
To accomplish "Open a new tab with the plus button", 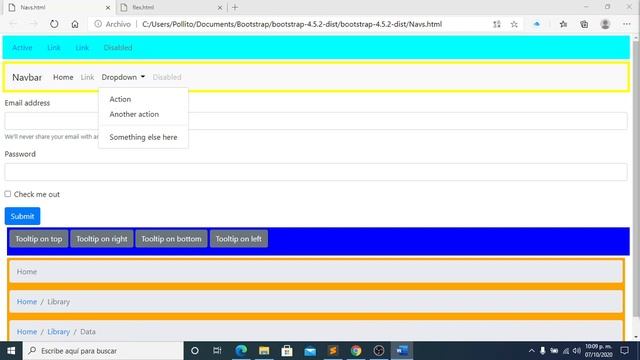I will pyautogui.click(x=235, y=7).
